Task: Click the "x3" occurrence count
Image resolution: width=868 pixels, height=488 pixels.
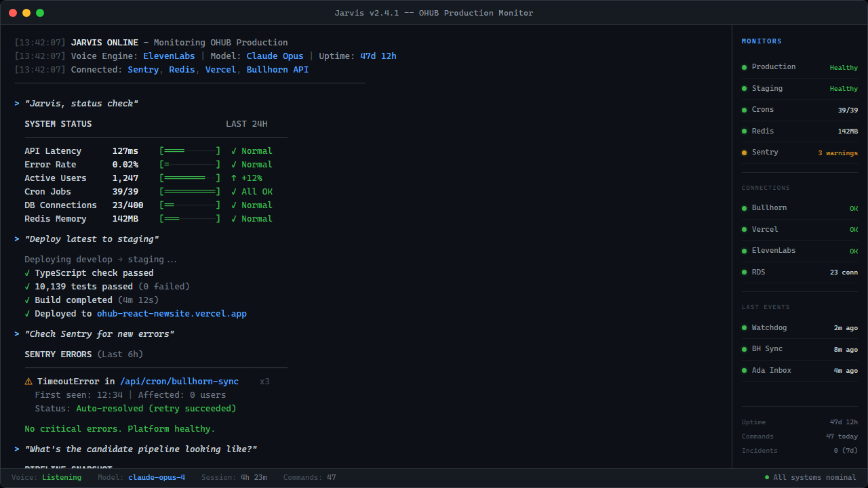Action: 264,382
